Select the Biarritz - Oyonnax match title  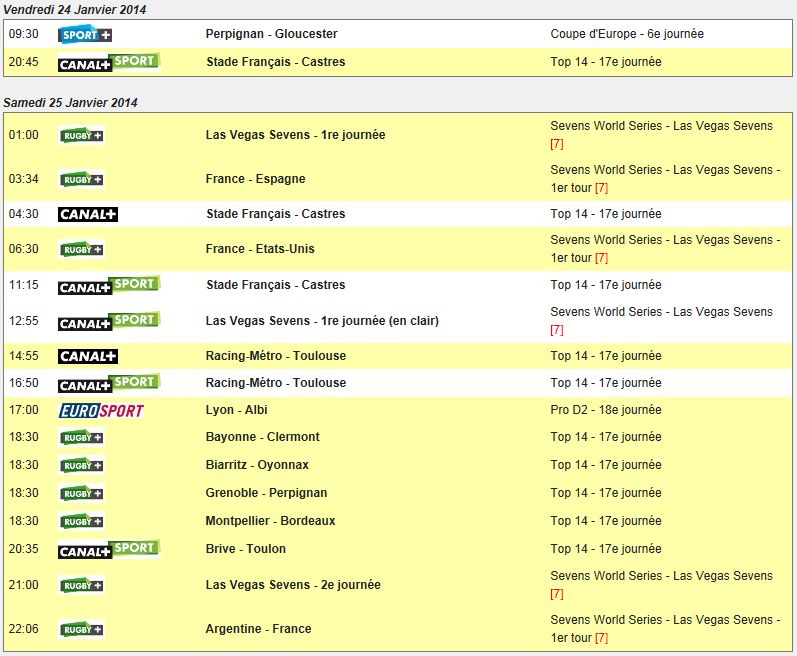pyautogui.click(x=257, y=465)
